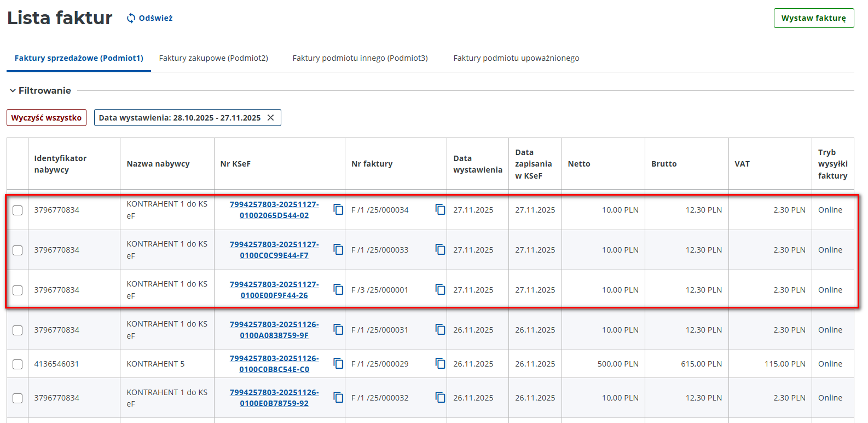
Task: Click the Wyczyść wszystko button
Action: pyautogui.click(x=47, y=118)
